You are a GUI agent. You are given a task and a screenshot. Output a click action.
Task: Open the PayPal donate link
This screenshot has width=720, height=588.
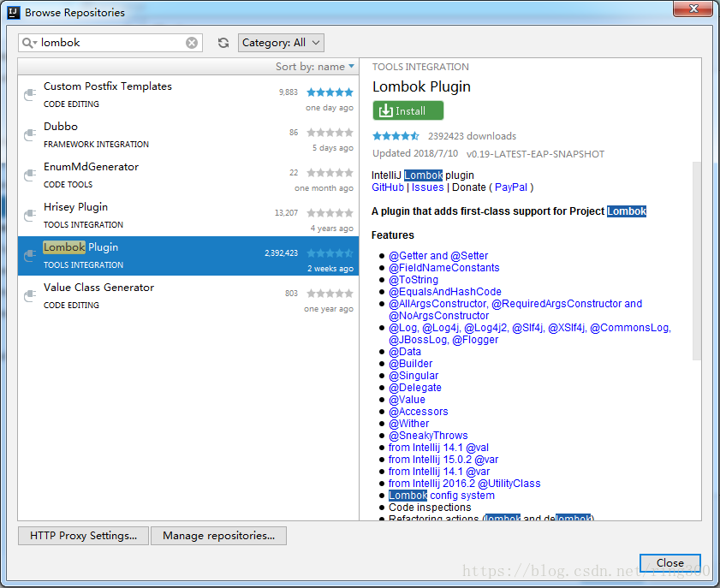(511, 187)
